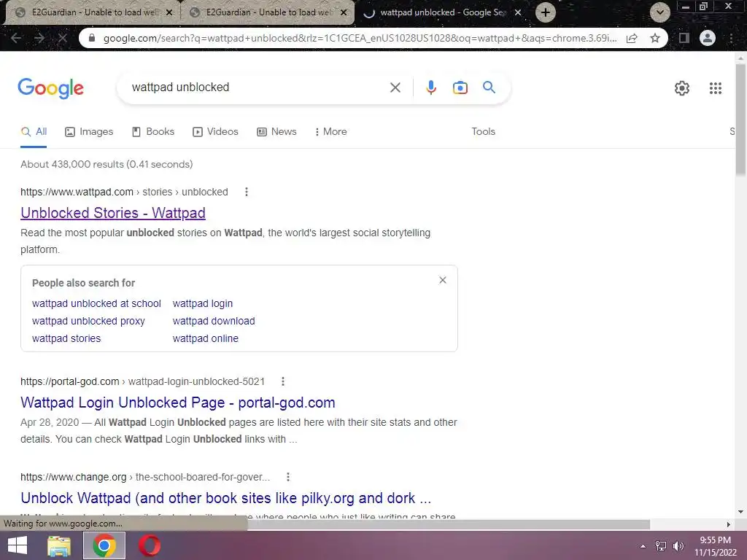747x560 pixels.
Task: Close the first E2Guardian tab
Action: (x=169, y=12)
